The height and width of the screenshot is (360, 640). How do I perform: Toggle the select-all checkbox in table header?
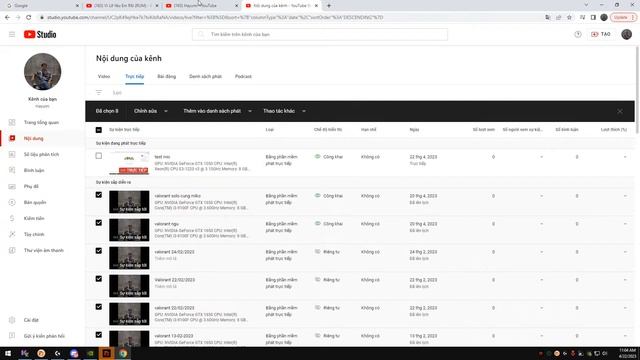coord(99,130)
